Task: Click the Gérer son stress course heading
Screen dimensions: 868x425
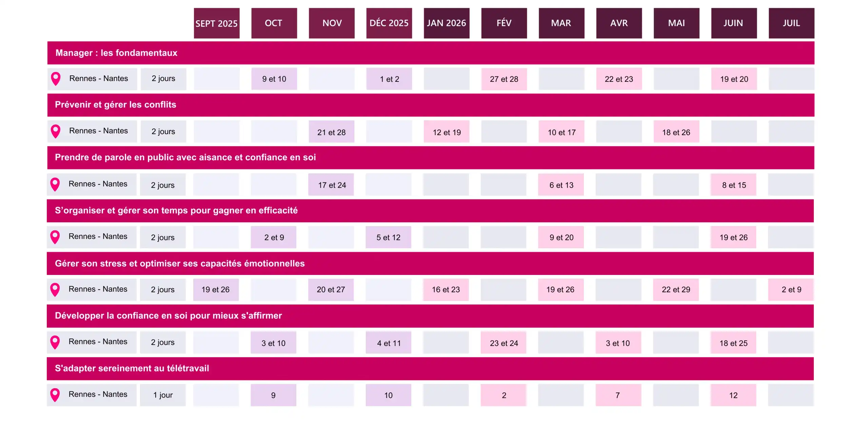Action: pos(180,263)
